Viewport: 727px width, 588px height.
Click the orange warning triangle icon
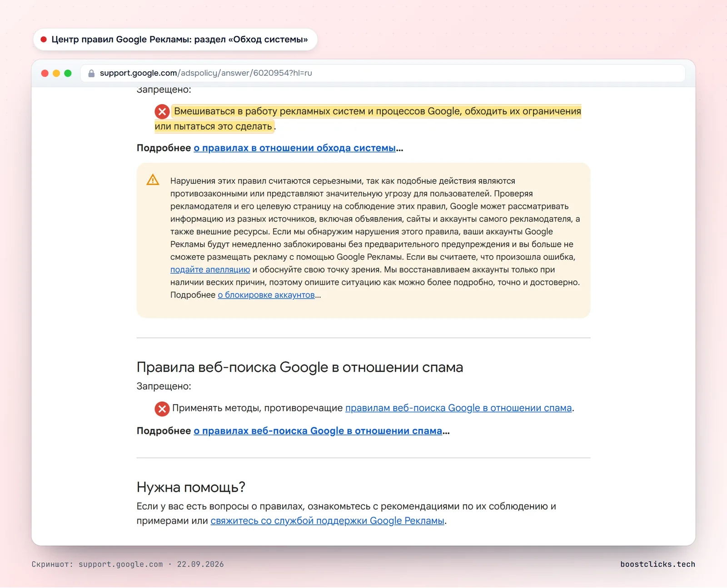coord(153,180)
